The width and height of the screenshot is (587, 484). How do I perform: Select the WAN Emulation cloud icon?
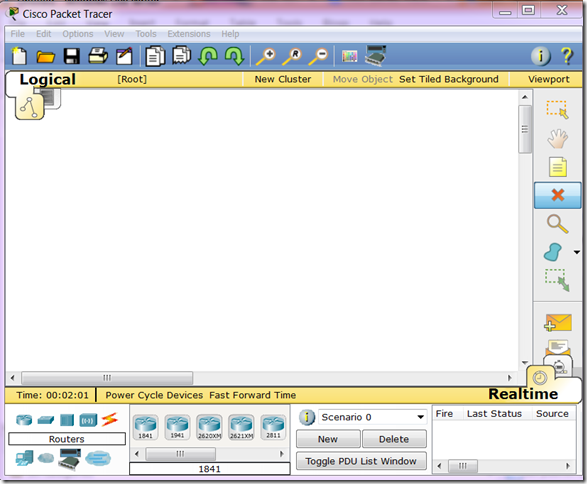point(46,458)
